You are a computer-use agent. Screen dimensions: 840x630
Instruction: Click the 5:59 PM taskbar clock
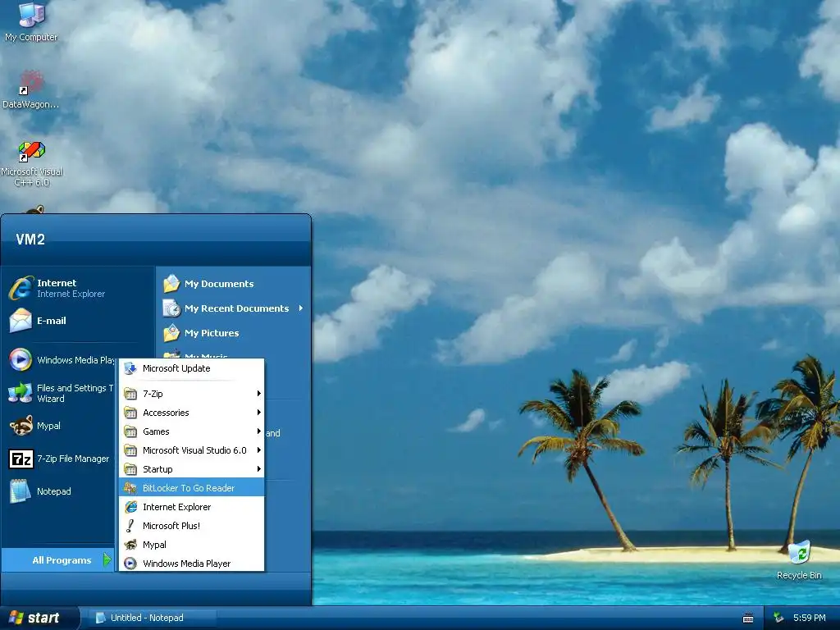coord(809,618)
